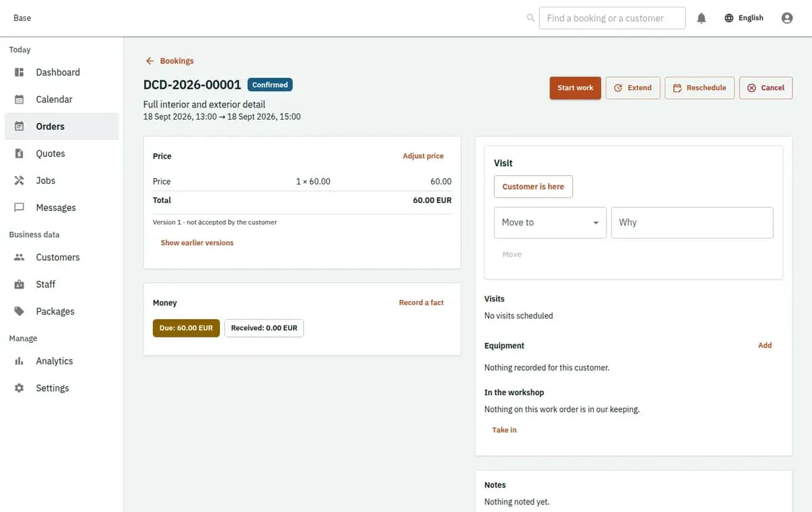The height and width of the screenshot is (512, 812).
Task: Click the Due: 60.00 EUR chip
Action: (x=186, y=328)
